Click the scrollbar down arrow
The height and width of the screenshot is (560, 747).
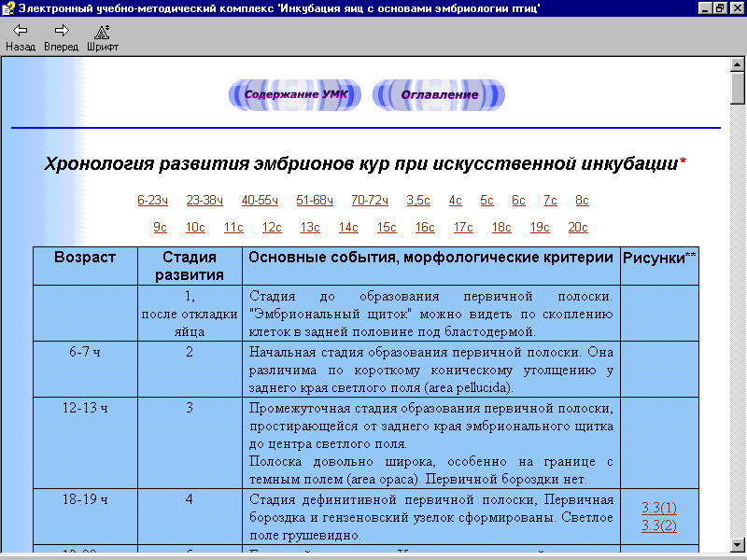pos(738,543)
